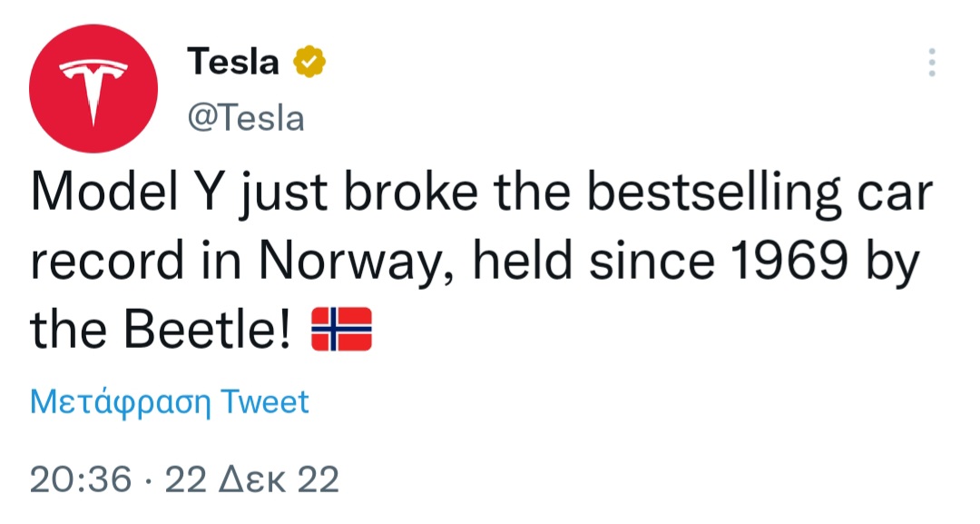The width and height of the screenshot is (980, 524).
Task: Click the 22 Δεκ 22 date
Action: (x=251, y=479)
